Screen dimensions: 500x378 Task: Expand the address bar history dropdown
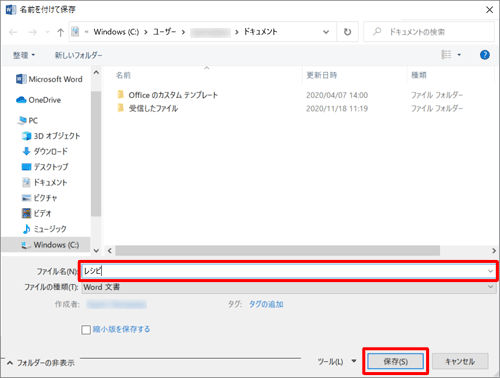click(x=326, y=32)
